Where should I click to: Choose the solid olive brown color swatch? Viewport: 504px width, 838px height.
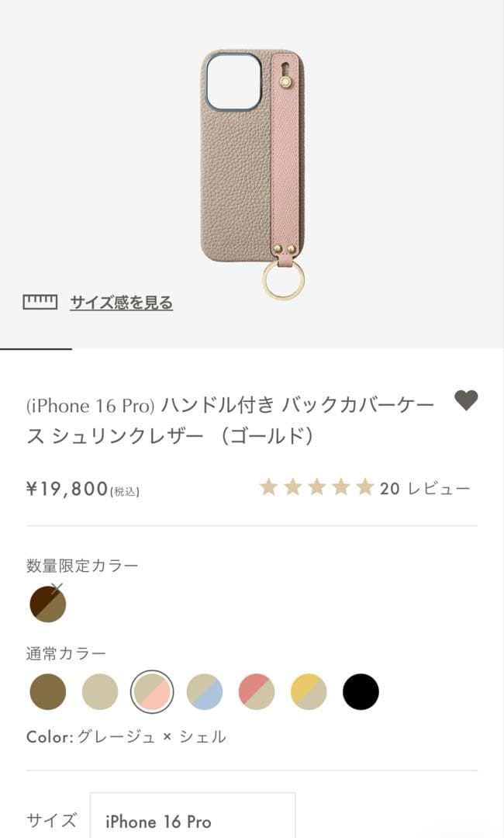[x=48, y=691]
